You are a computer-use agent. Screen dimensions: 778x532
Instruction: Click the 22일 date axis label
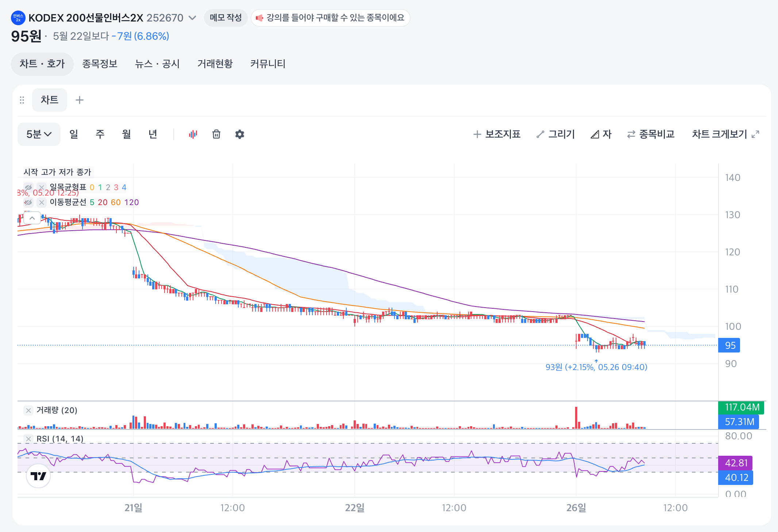[355, 508]
